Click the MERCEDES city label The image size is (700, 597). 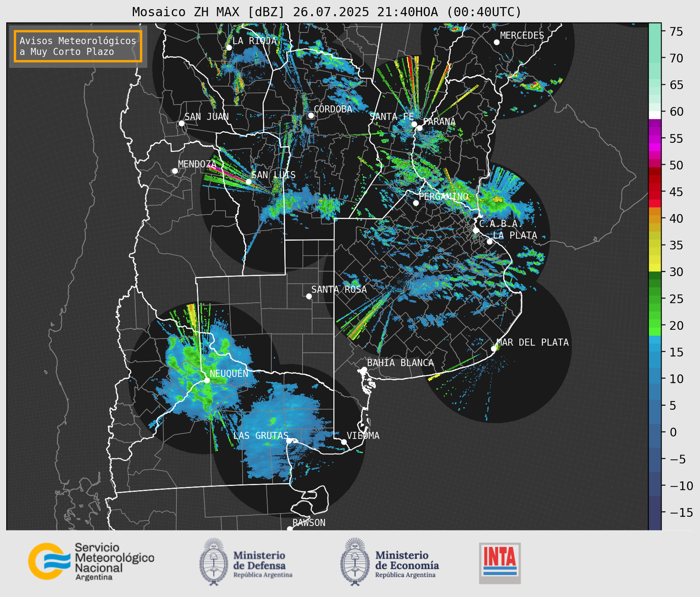click(x=522, y=36)
